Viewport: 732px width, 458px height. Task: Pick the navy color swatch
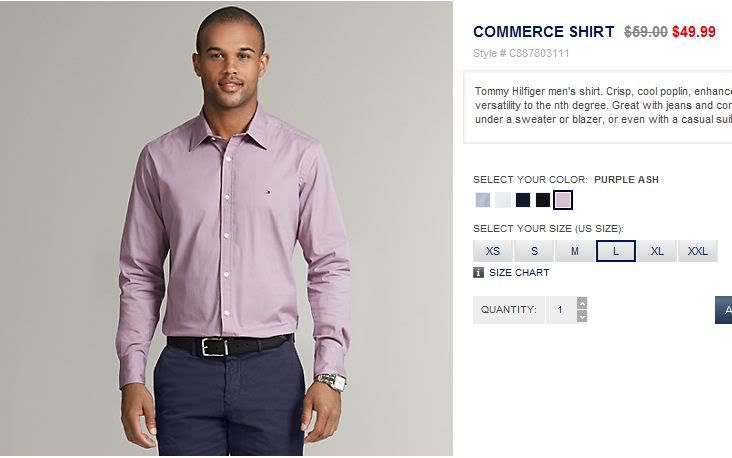pos(523,200)
